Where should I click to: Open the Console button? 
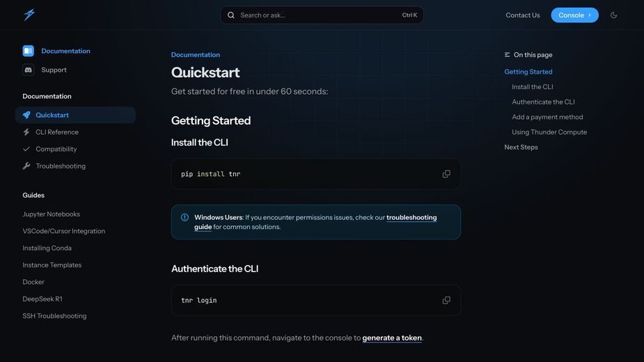pos(574,15)
